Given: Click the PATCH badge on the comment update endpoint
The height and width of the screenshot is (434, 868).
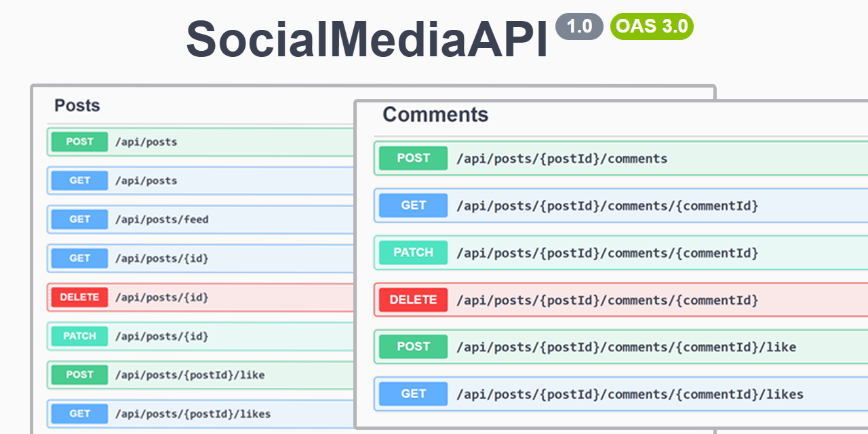Looking at the screenshot, I should 412,252.
